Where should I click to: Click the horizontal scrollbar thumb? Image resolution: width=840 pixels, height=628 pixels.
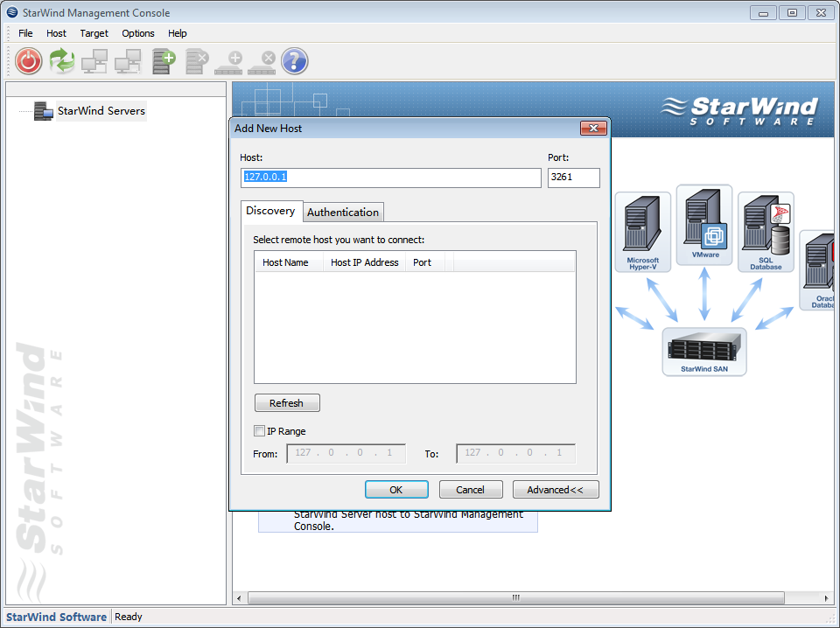pos(516,597)
